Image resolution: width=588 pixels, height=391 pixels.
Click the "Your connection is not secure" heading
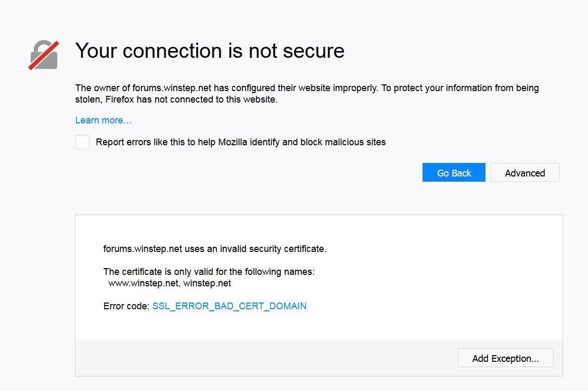coord(210,51)
